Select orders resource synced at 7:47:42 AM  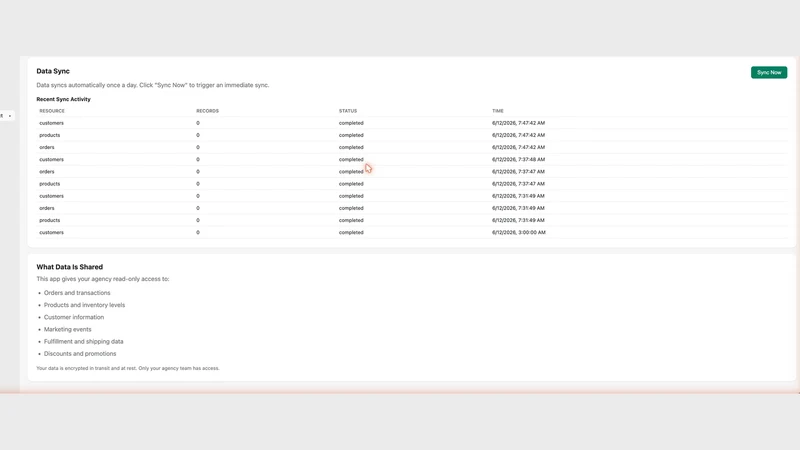pyautogui.click(x=46, y=147)
